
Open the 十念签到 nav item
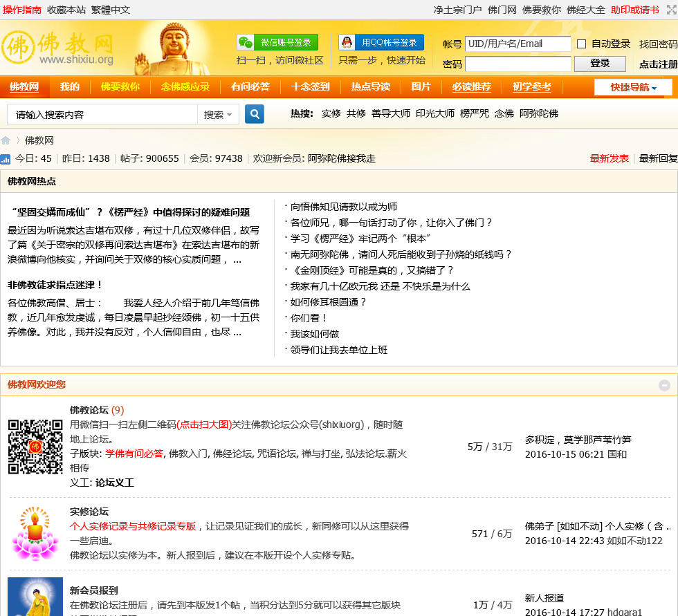click(311, 87)
